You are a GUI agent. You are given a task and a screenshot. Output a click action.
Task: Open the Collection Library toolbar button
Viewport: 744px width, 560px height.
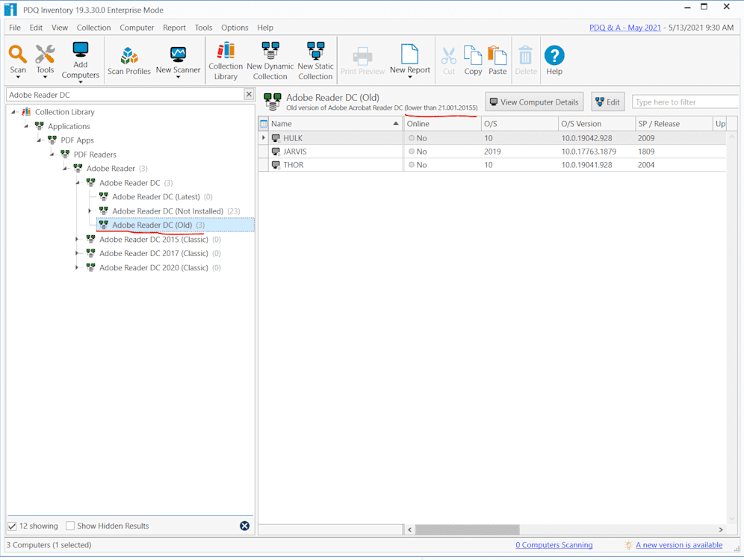226,61
